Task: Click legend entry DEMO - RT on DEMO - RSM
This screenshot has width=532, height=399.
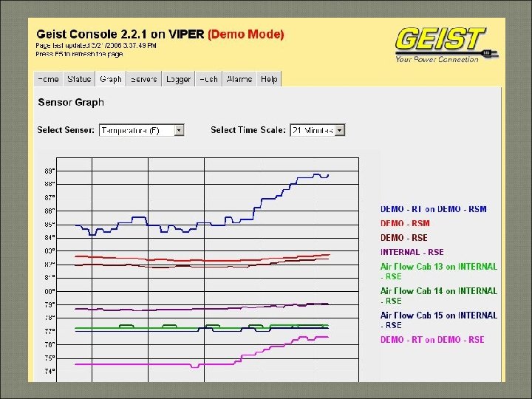Action: point(433,209)
